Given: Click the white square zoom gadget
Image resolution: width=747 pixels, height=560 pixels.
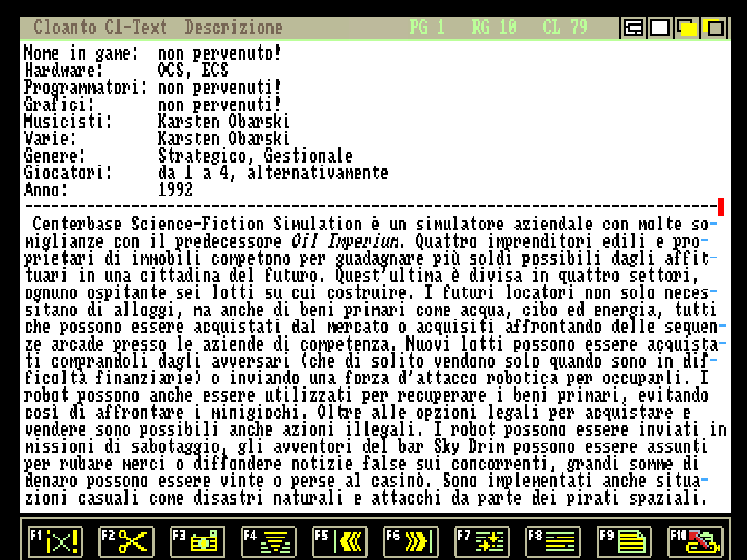Looking at the screenshot, I should 660,28.
